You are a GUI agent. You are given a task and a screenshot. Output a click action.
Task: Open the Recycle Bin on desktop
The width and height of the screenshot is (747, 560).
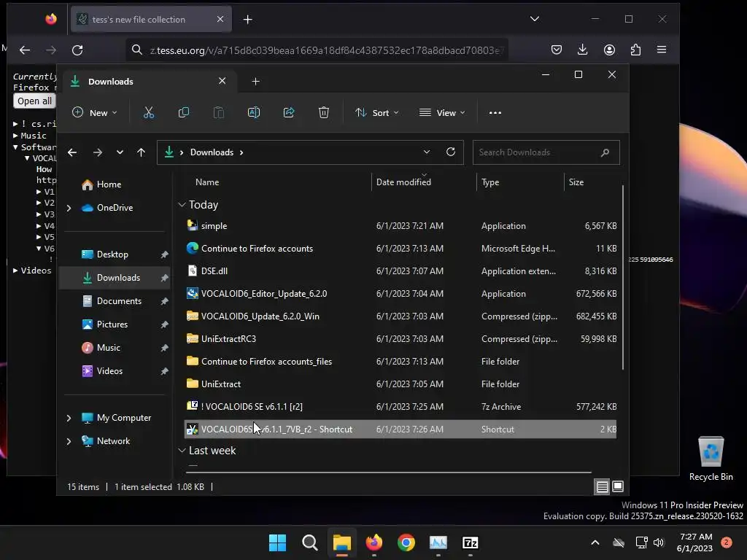coord(711,458)
